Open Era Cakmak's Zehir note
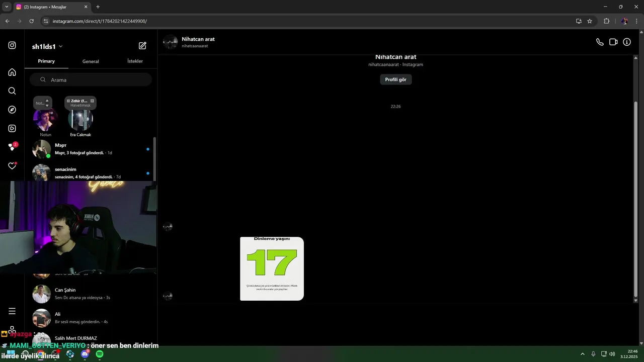Image resolution: width=644 pixels, height=362 pixels. coord(80,103)
